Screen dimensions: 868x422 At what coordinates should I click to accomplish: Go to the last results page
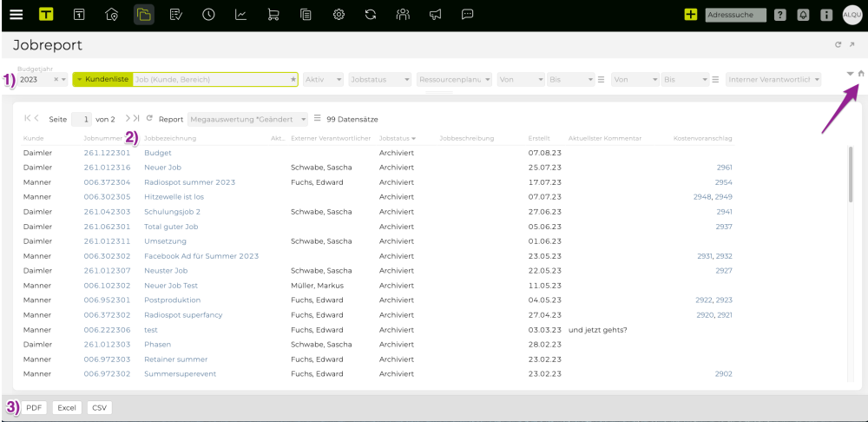coord(136,118)
